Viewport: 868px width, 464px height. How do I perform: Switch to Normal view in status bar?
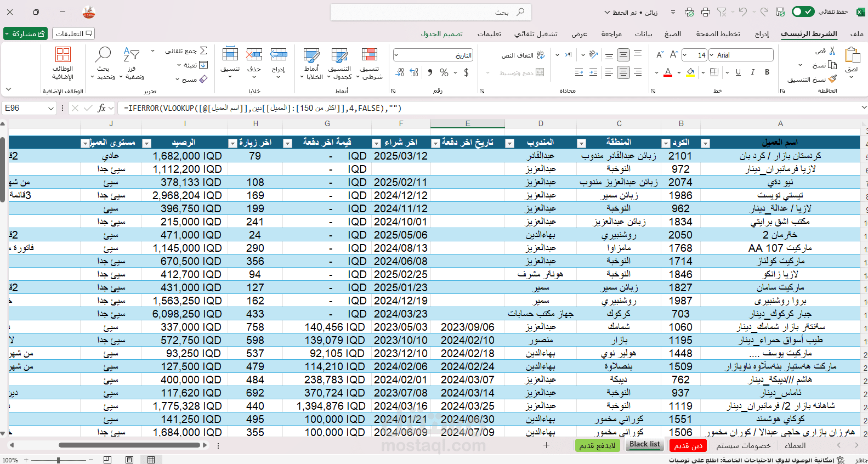click(x=151, y=460)
